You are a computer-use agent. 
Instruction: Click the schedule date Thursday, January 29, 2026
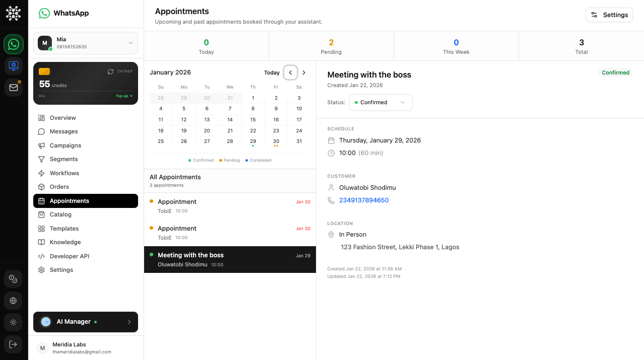(380, 140)
